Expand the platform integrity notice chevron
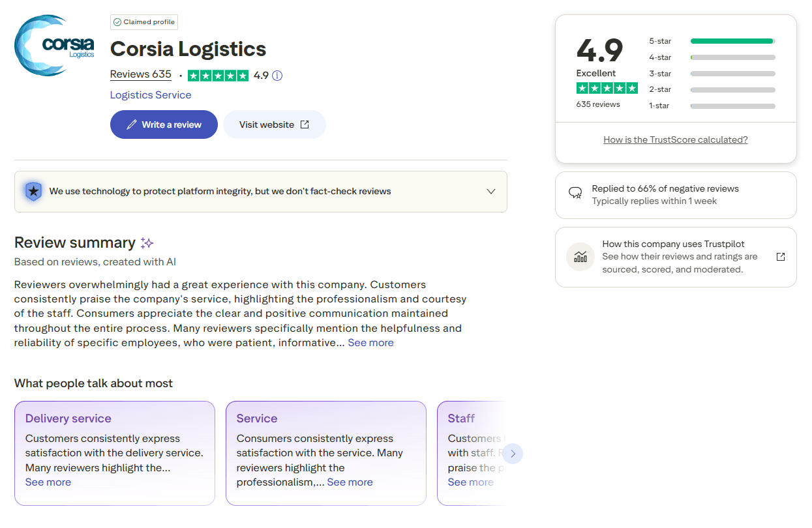This screenshot has height=528, width=812. [x=491, y=192]
